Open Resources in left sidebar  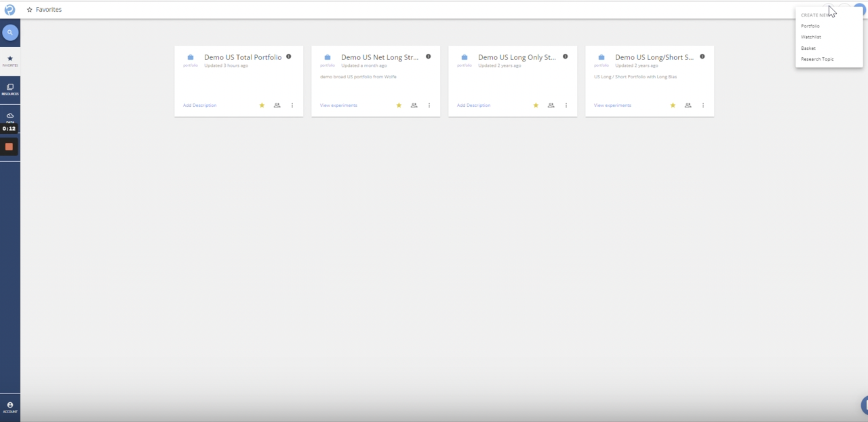(10, 89)
